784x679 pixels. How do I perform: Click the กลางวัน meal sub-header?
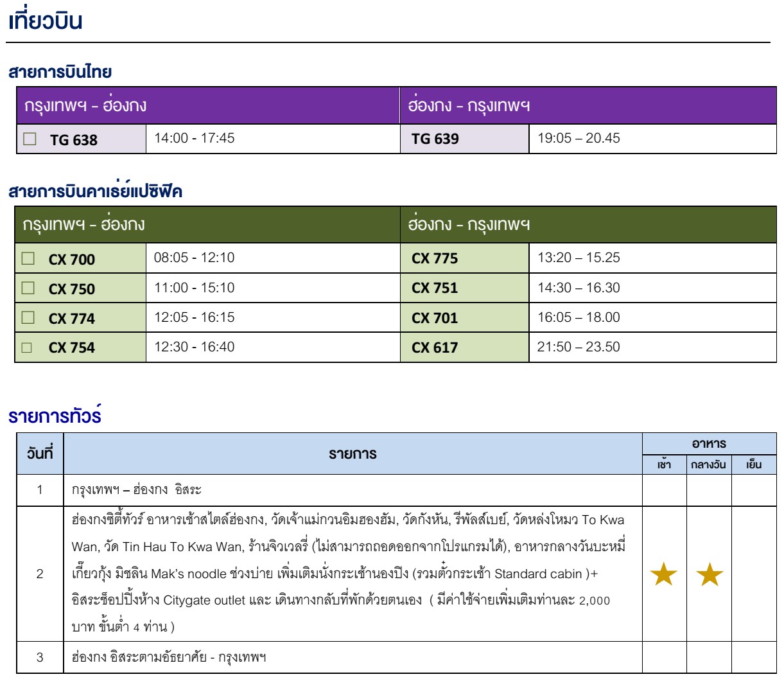(709, 464)
